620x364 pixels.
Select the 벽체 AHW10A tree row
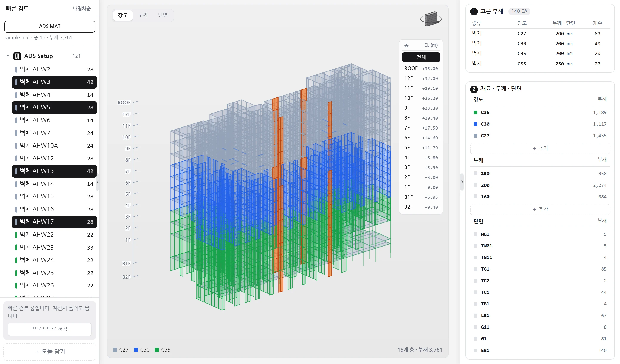pyautogui.click(x=54, y=146)
